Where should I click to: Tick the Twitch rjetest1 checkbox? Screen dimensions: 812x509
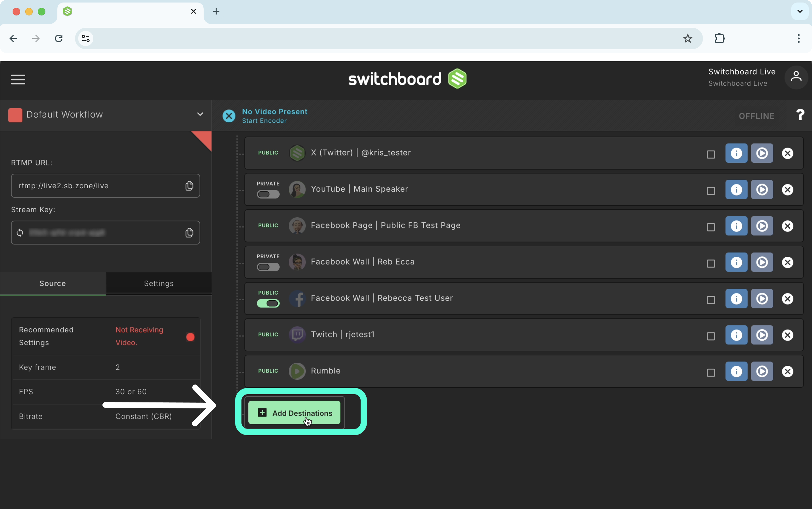711,336
